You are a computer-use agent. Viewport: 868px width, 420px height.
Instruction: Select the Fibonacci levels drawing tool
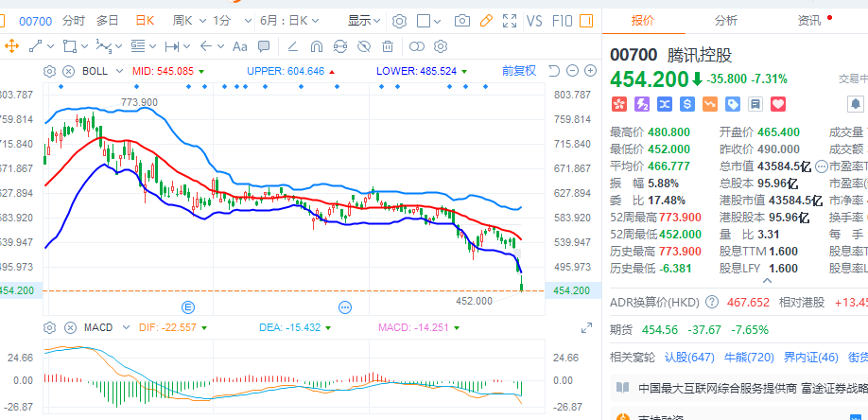coord(138,46)
